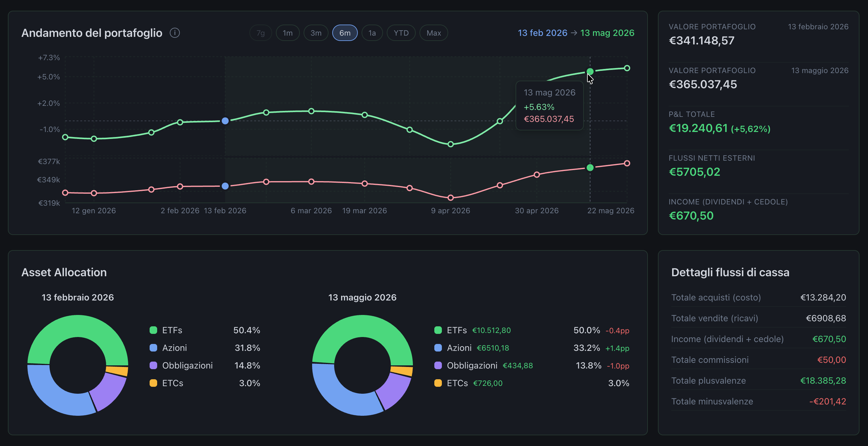Click the Obbligazioni amount €434,88
This screenshot has width=868, height=446.
518,366
